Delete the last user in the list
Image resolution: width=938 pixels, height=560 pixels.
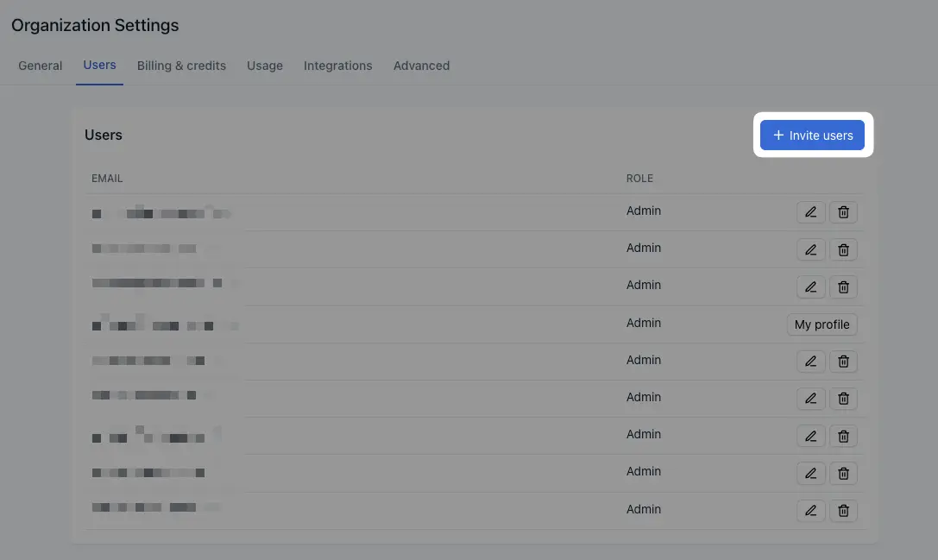843,510
